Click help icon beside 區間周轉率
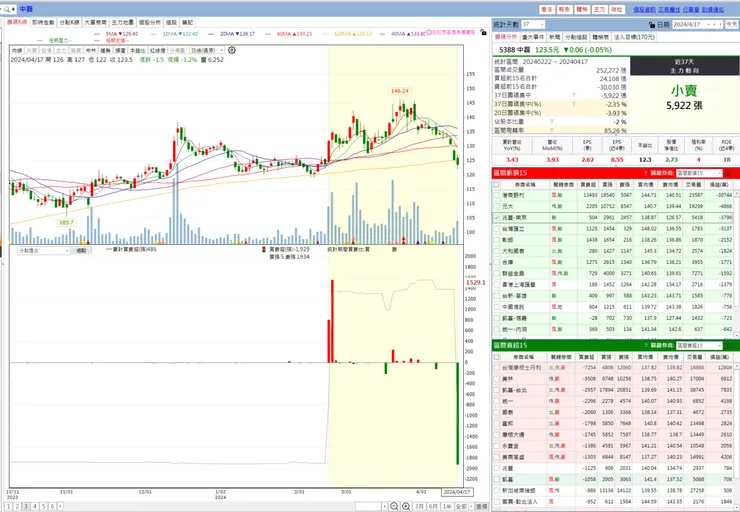The height and width of the screenshot is (512, 740). [x=552, y=130]
